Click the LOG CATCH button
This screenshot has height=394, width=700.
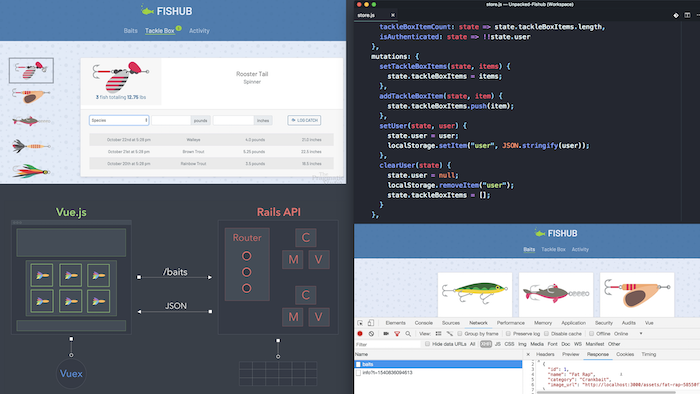click(304, 120)
